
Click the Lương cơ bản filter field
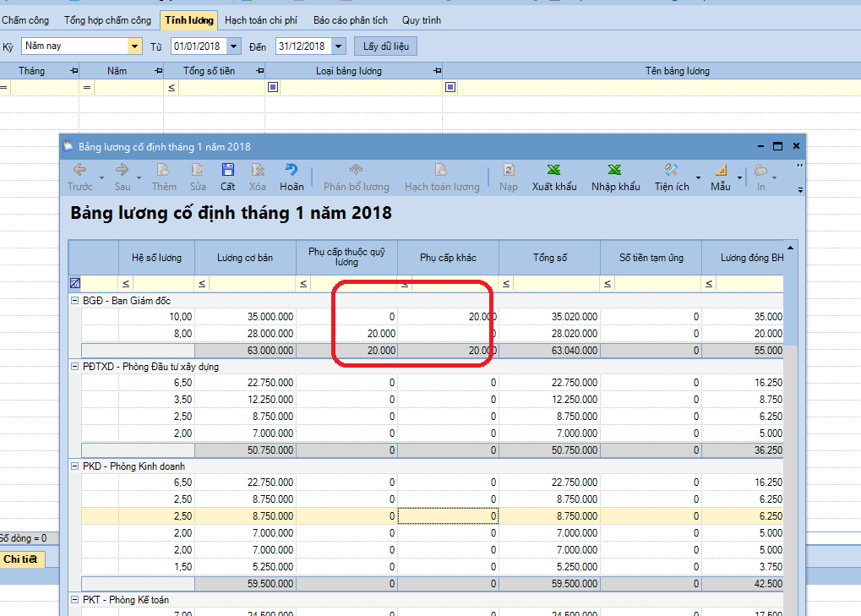tap(252, 283)
